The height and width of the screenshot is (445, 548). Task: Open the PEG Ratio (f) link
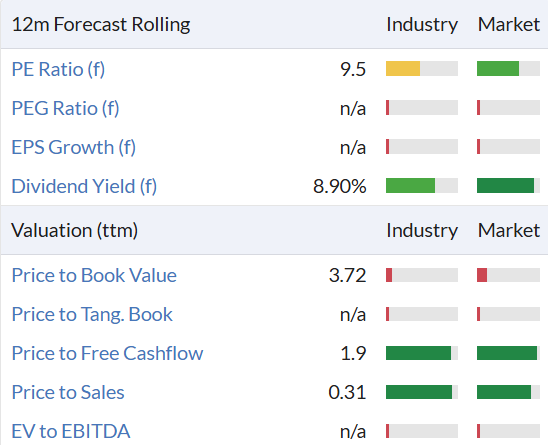pyautogui.click(x=66, y=108)
